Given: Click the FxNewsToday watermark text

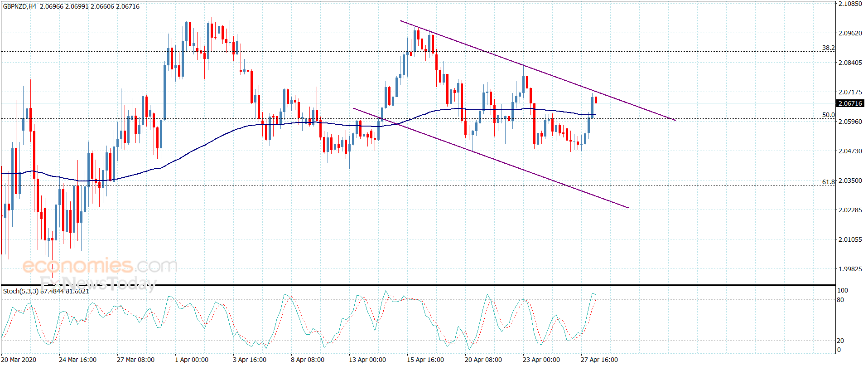Looking at the screenshot, I should 98,284.
